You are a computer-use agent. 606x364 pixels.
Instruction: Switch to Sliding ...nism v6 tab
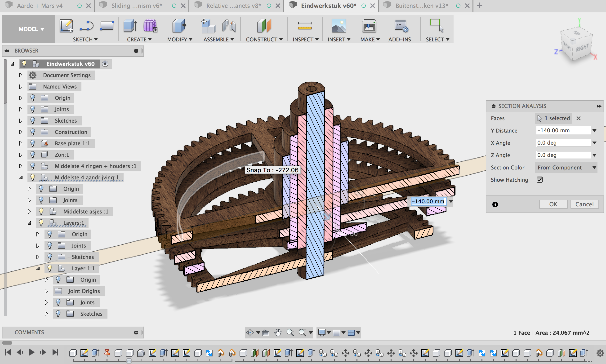point(137,6)
